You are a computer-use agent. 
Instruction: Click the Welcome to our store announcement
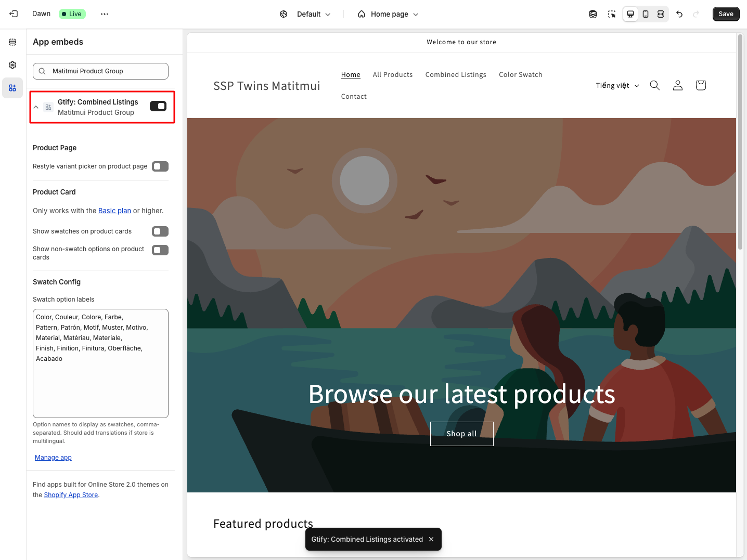click(461, 42)
